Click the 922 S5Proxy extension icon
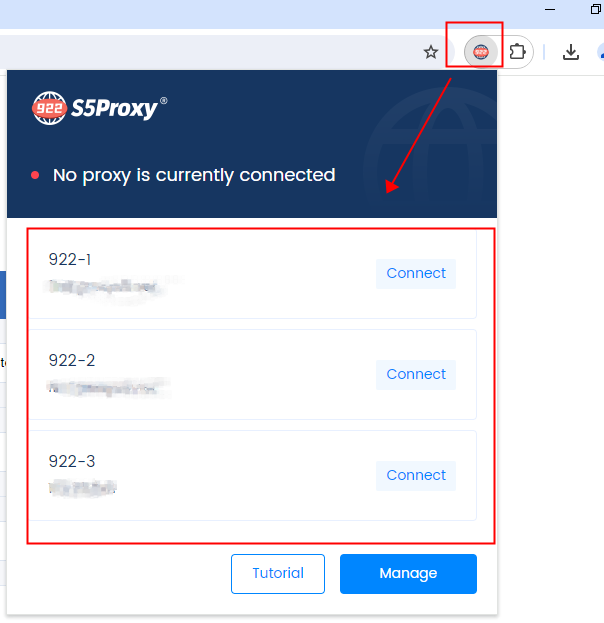This screenshot has height=623, width=604. coord(481,52)
